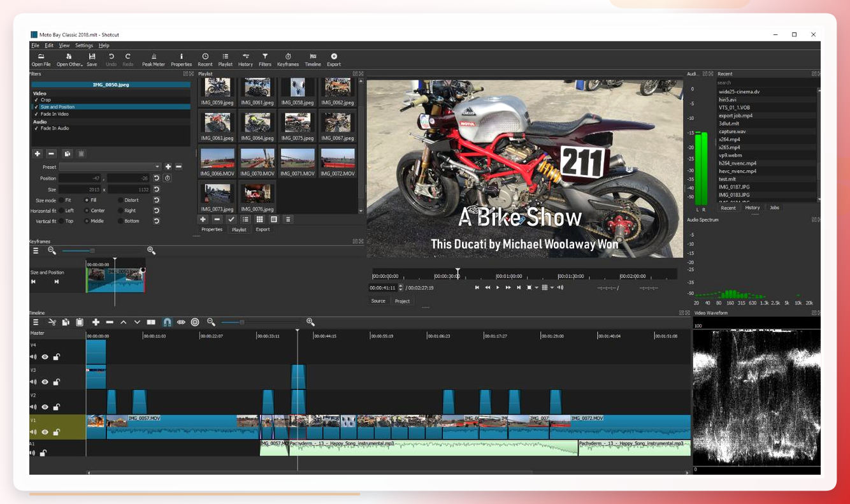The image size is (850, 504).
Task: Open the Export toolbar icon
Action: (334, 60)
